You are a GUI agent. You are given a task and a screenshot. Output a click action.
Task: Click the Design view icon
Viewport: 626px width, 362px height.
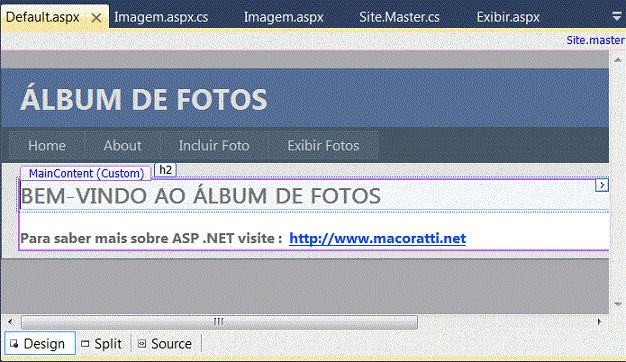pyautogui.click(x=14, y=344)
